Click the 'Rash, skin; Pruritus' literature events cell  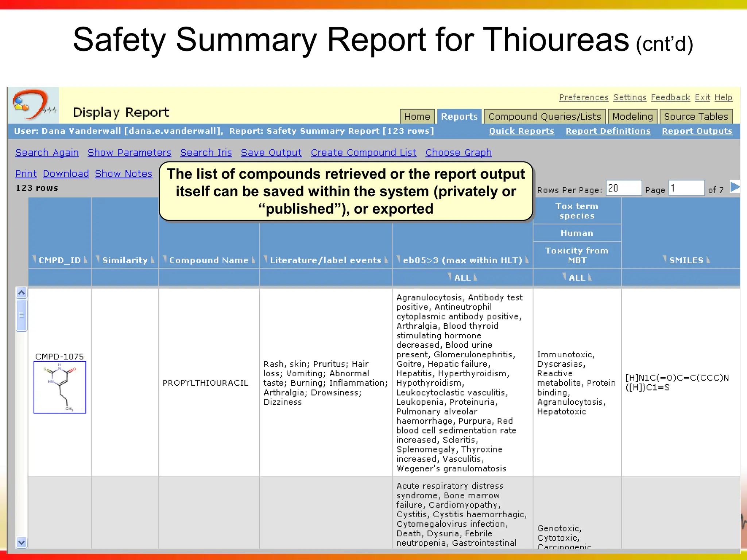(325, 383)
